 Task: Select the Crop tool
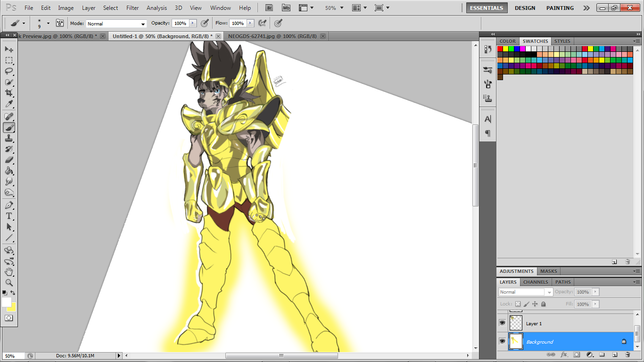click(x=9, y=93)
